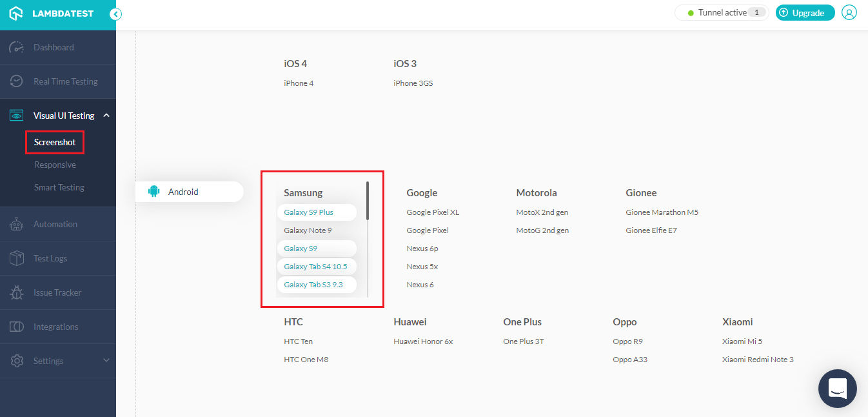Click the LambdaTest logo icon
The image size is (868, 417).
coord(14,12)
